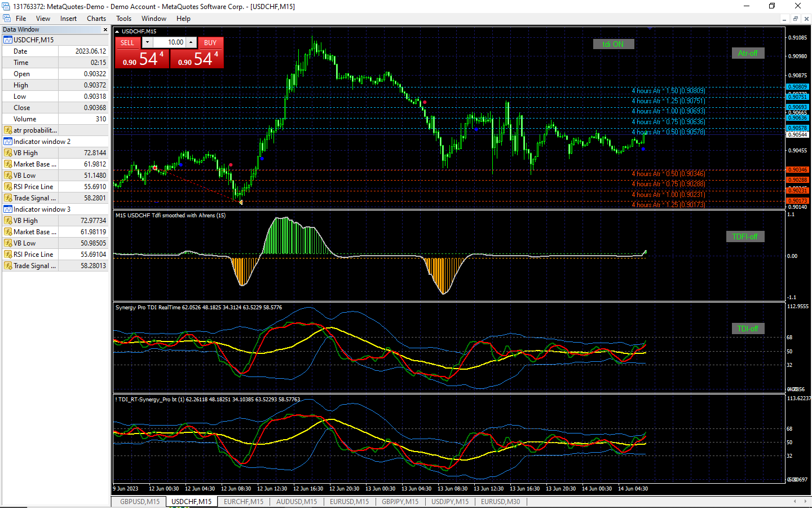
Task: Click the trade volume field showing 10.00
Action: (169, 42)
